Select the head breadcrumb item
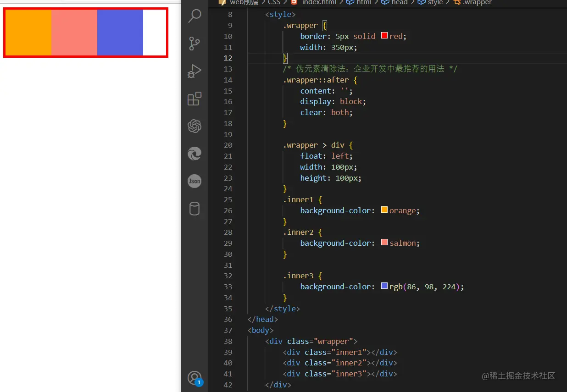This screenshot has width=567, height=392. [399, 2]
